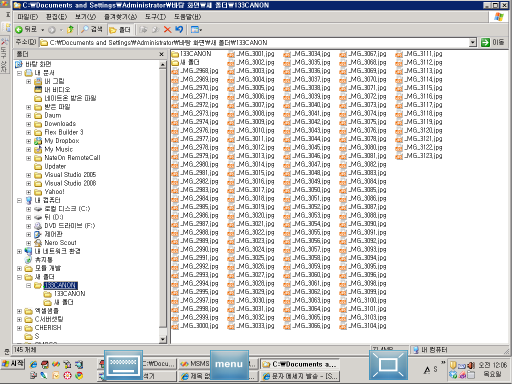Select the file _MG_3123.jpg

[x=423, y=156]
